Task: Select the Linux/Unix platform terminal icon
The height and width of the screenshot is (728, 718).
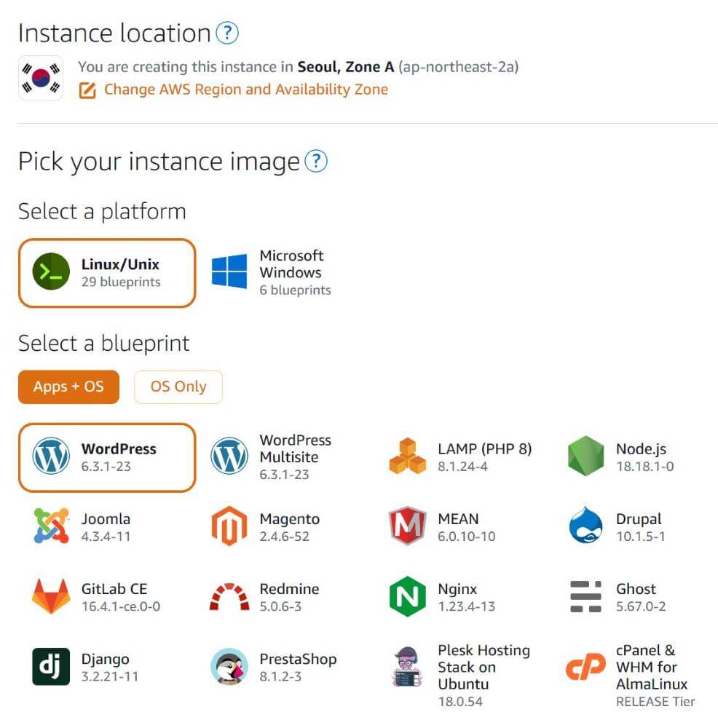Action: (51, 272)
